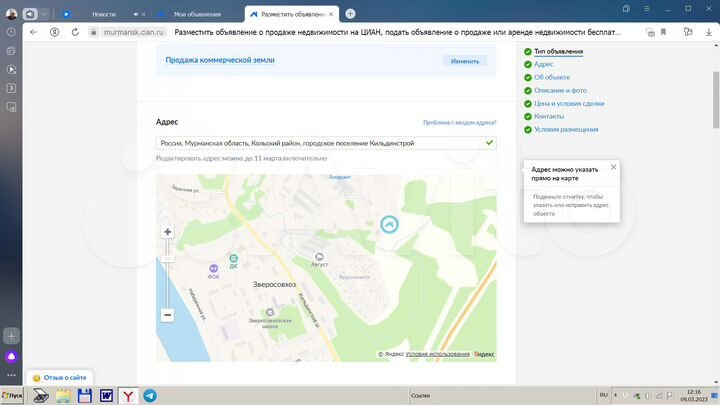The image size is (720, 405).
Task: Select the Разместить объявление tab
Action: tap(292, 14)
